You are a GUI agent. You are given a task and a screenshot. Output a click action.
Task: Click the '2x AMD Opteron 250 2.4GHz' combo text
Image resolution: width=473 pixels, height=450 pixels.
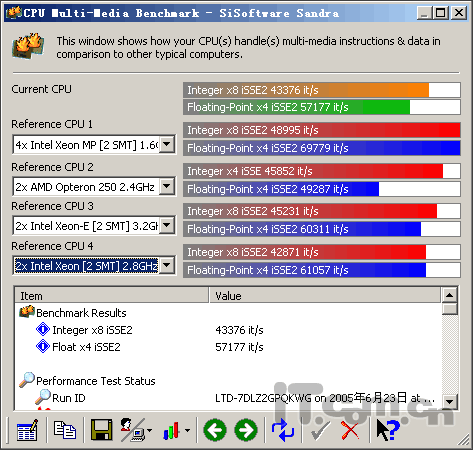click(85, 187)
